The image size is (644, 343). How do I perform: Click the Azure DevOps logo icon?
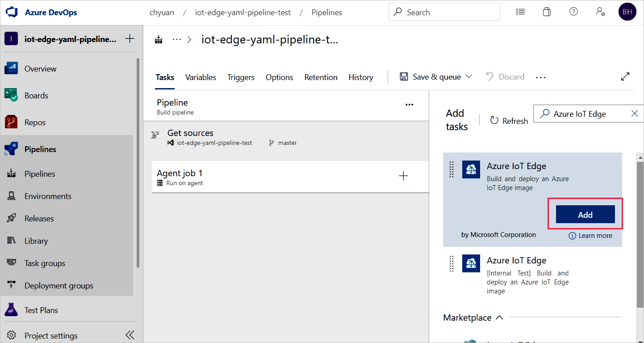(12, 12)
